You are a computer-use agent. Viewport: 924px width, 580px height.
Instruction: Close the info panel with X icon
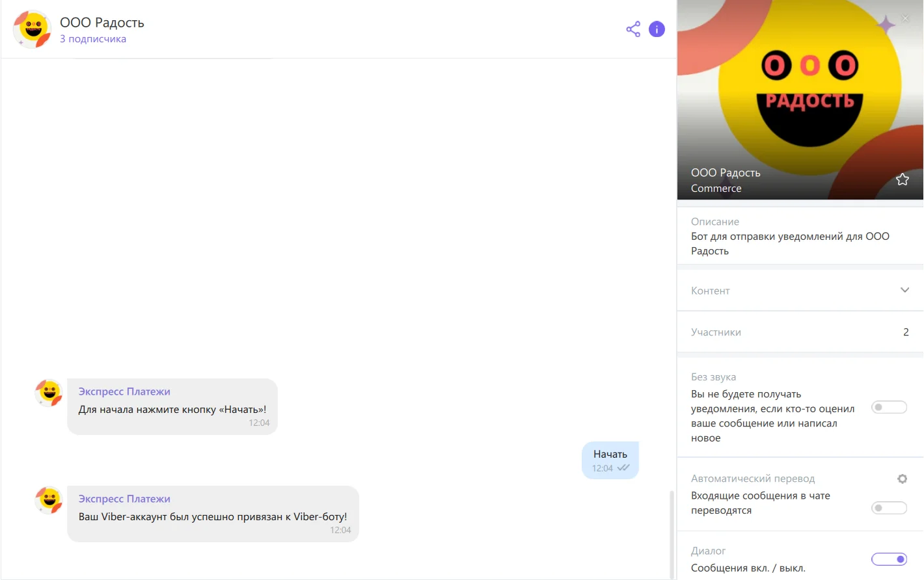click(x=905, y=18)
